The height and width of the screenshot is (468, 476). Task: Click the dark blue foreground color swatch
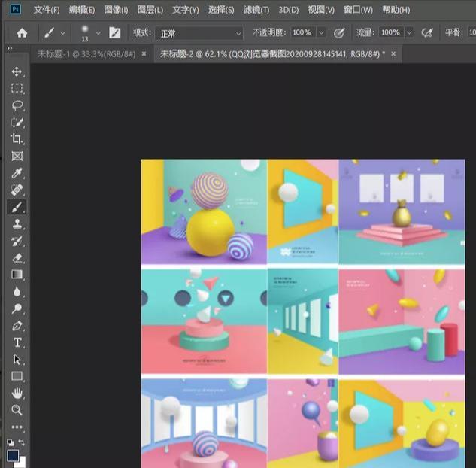(x=13, y=455)
